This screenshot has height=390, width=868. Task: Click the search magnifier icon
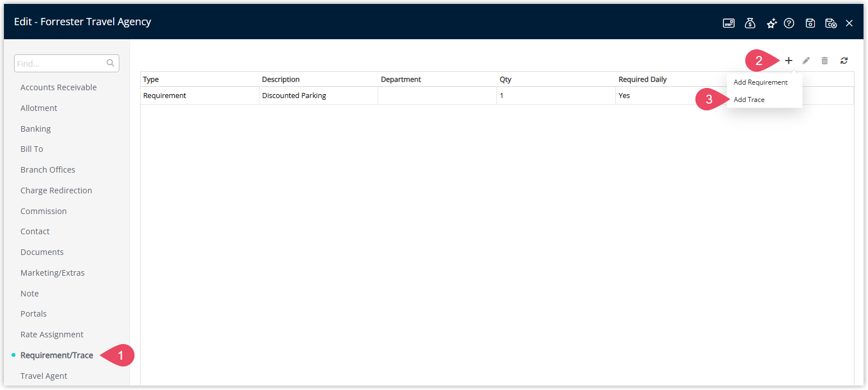[110, 63]
